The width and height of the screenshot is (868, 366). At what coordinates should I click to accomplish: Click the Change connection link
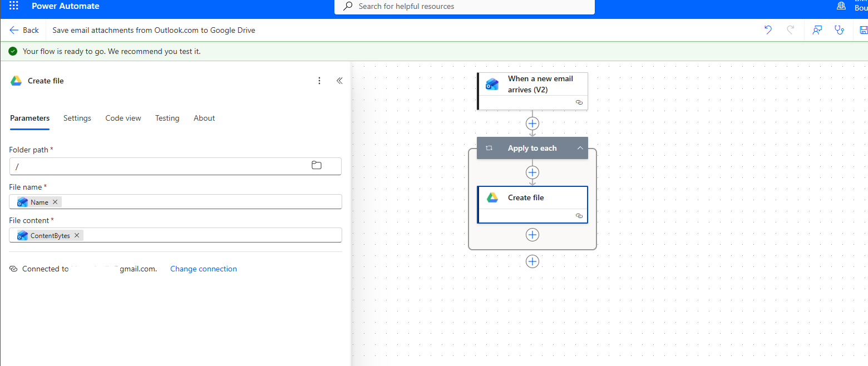pos(203,269)
